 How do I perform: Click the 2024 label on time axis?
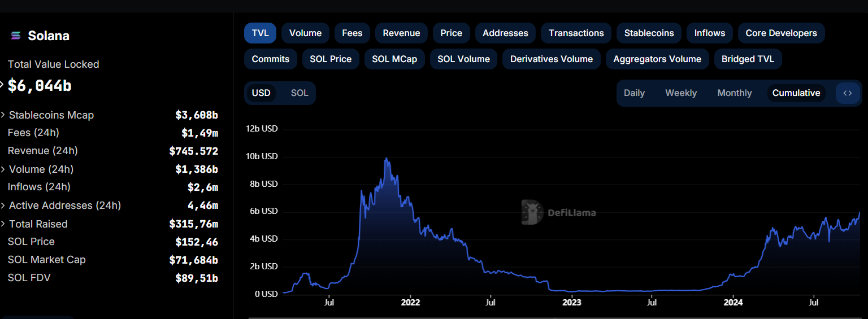pyautogui.click(x=733, y=303)
